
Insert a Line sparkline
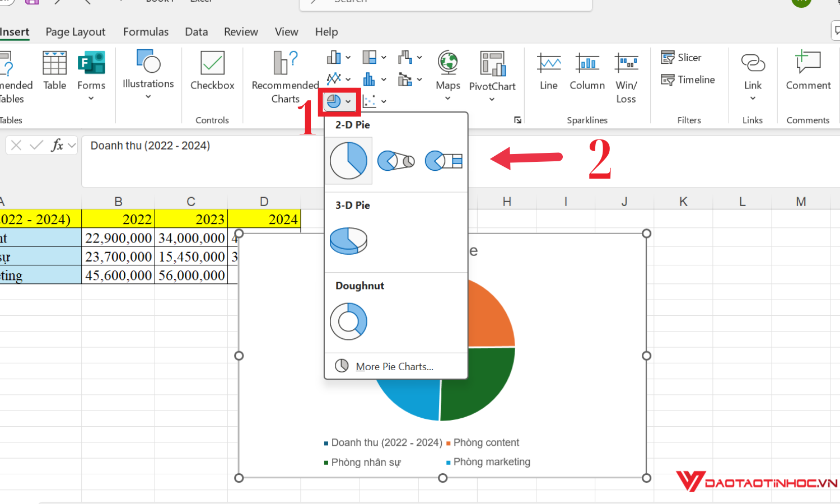[549, 71]
